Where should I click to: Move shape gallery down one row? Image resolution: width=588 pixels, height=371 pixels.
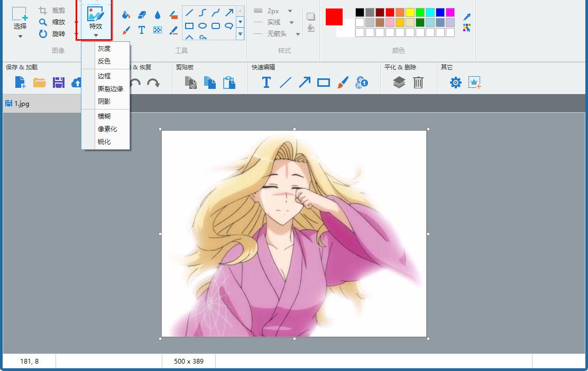(241, 22)
